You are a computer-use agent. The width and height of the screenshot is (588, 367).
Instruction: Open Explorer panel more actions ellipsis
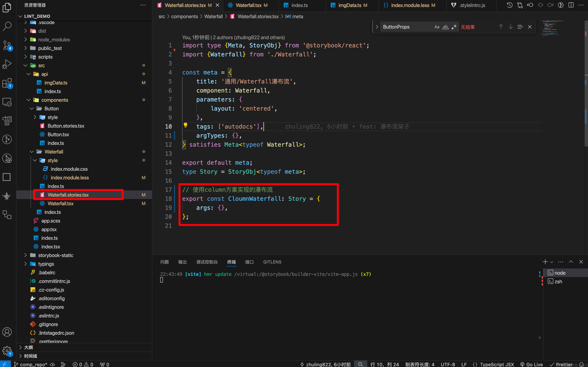[x=143, y=5]
